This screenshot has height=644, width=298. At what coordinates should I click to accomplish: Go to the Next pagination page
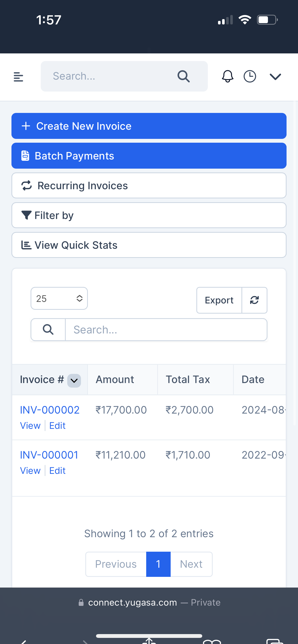(191, 564)
